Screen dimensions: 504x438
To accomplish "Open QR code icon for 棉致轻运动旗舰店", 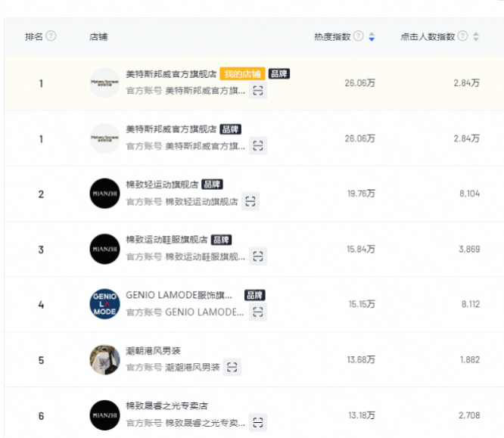I will [250, 201].
